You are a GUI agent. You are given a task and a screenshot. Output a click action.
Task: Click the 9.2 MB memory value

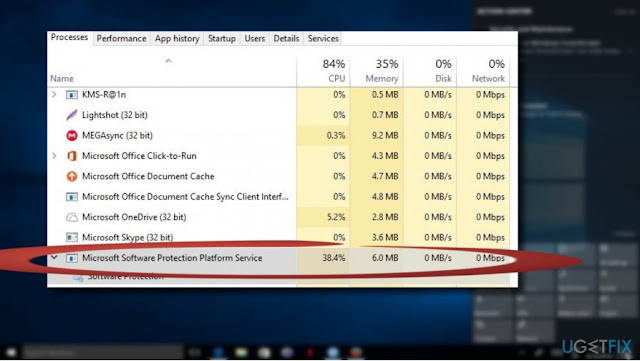(385, 136)
